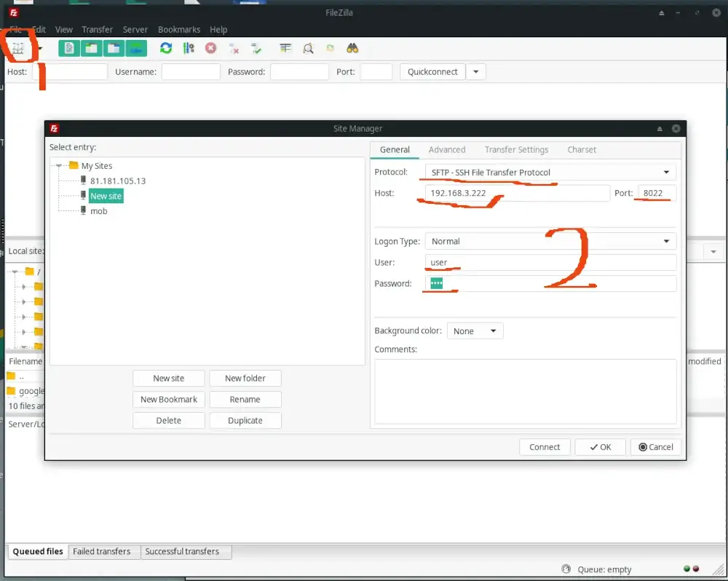Image resolution: width=728 pixels, height=581 pixels.
Task: Click the Duplicate button
Action: click(x=245, y=421)
